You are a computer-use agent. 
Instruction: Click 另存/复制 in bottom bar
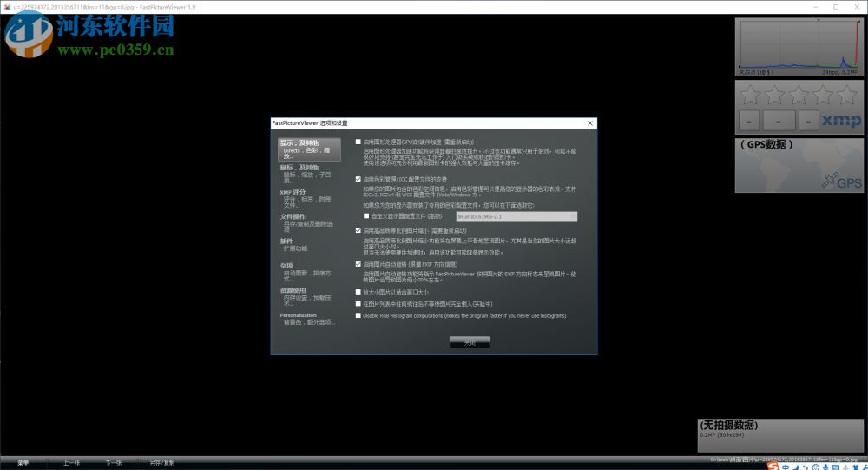coord(161,462)
